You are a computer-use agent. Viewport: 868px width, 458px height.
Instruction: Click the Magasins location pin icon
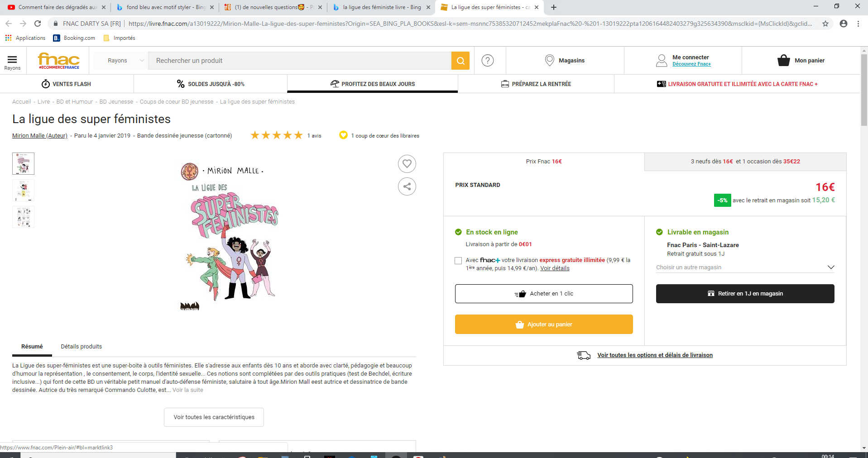coord(549,61)
